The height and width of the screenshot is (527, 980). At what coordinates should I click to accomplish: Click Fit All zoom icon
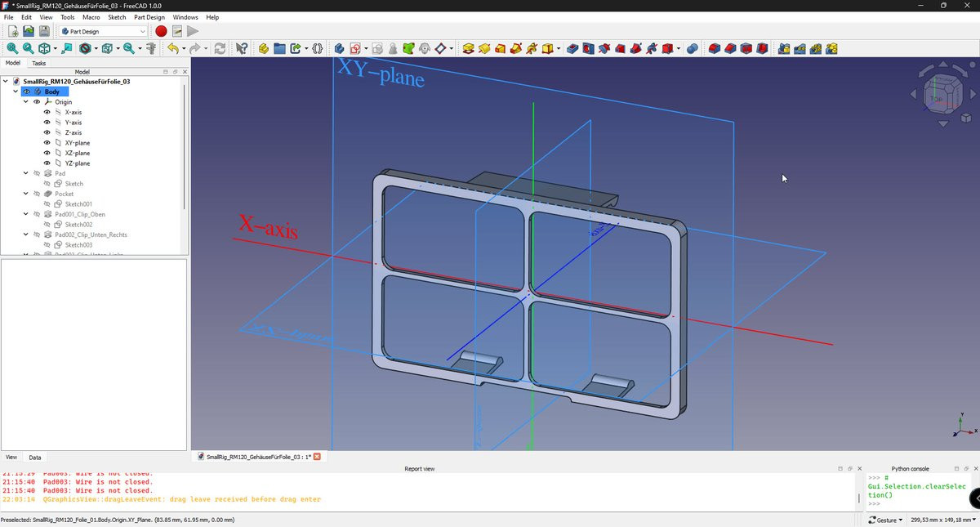(x=12, y=49)
